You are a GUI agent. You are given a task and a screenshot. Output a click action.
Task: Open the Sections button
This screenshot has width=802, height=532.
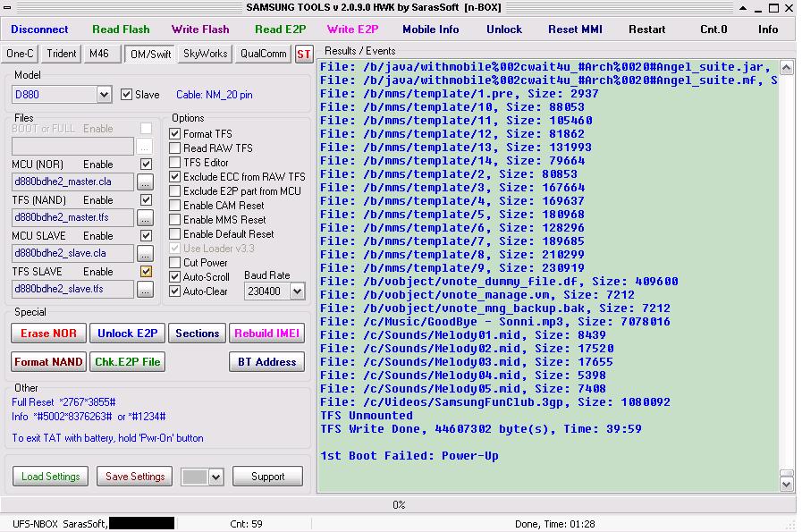coord(197,334)
